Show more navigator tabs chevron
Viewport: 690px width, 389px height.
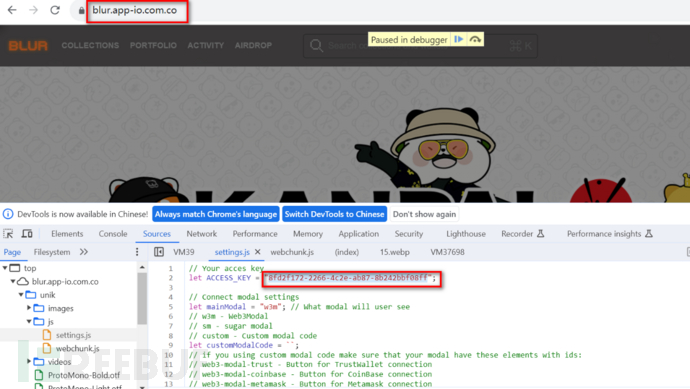tap(84, 252)
